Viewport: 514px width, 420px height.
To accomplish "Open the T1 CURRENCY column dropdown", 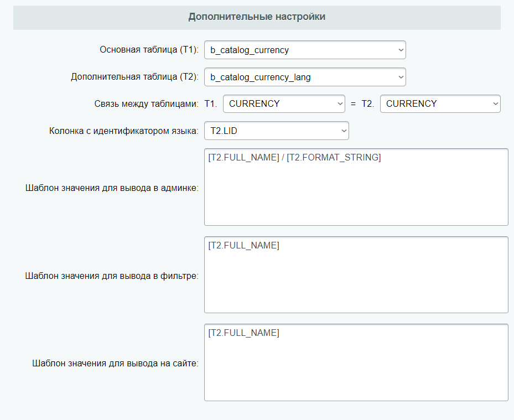I will point(284,104).
